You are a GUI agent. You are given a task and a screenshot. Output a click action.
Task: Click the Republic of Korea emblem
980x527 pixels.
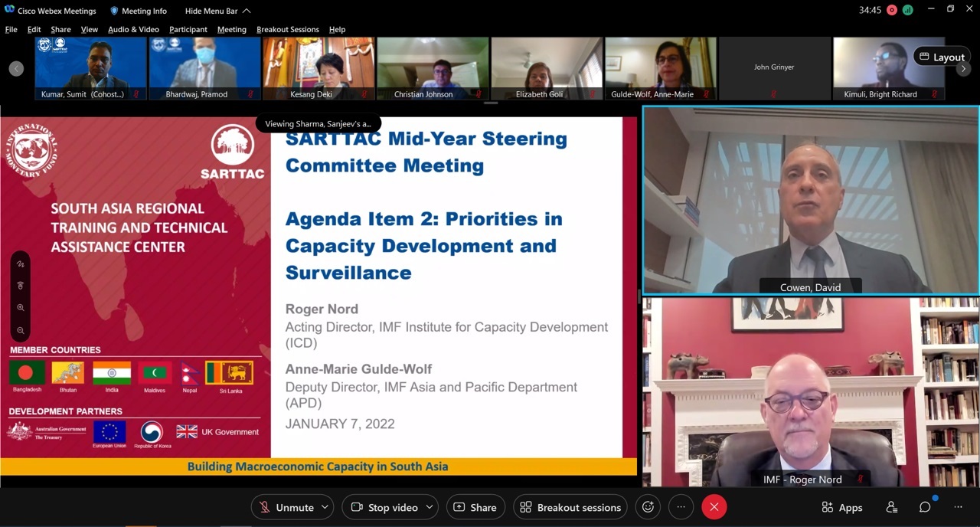tap(152, 431)
